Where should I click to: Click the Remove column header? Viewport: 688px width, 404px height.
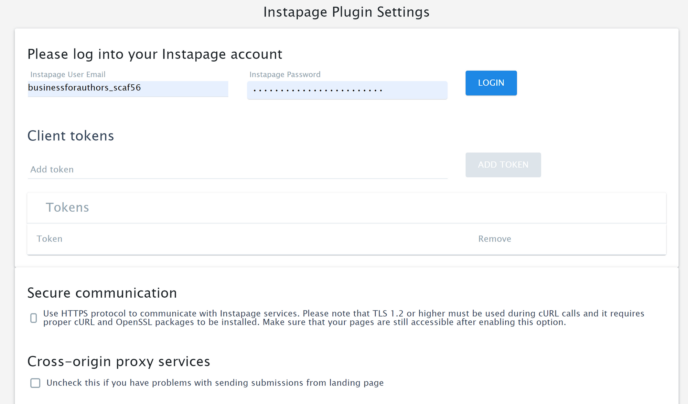[x=494, y=239]
